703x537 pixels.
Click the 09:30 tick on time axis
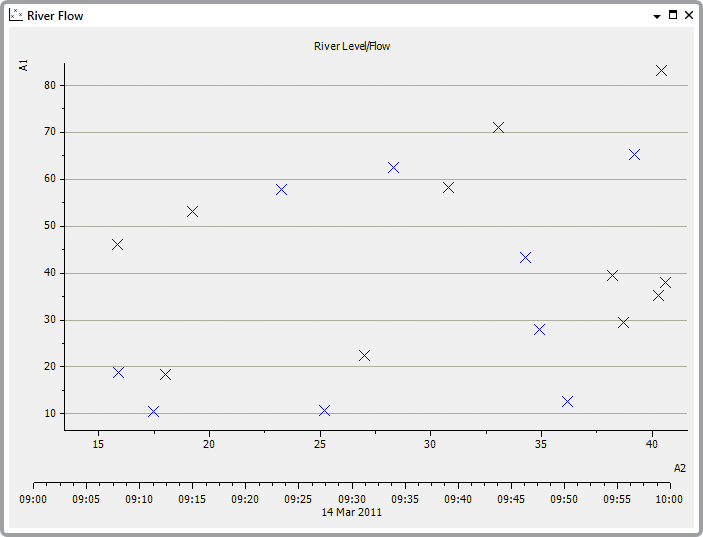pos(352,498)
